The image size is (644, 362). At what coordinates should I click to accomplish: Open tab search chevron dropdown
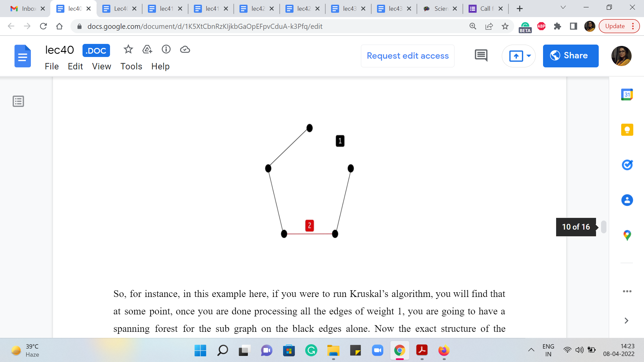pos(563,8)
